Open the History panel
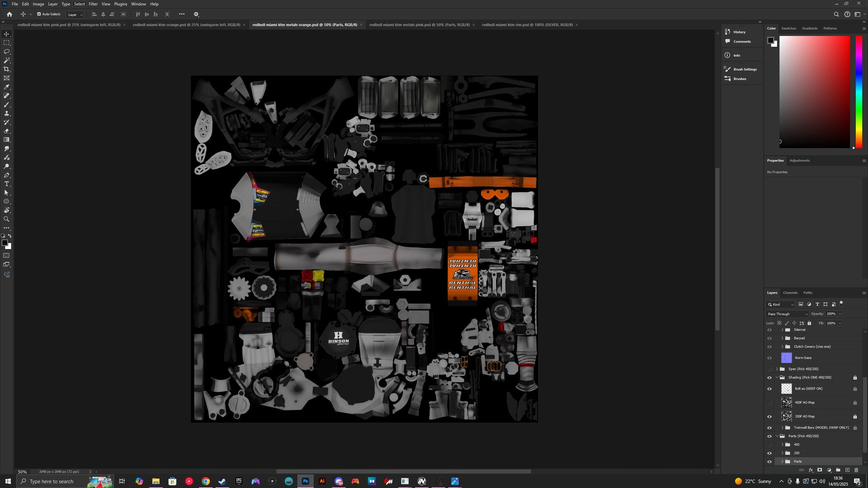This screenshot has width=868, height=488. (739, 32)
